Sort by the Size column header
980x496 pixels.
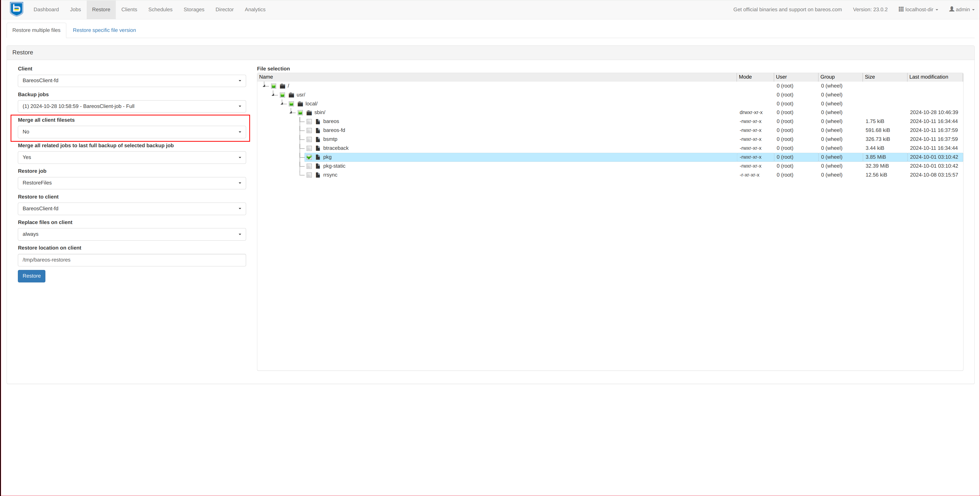870,77
